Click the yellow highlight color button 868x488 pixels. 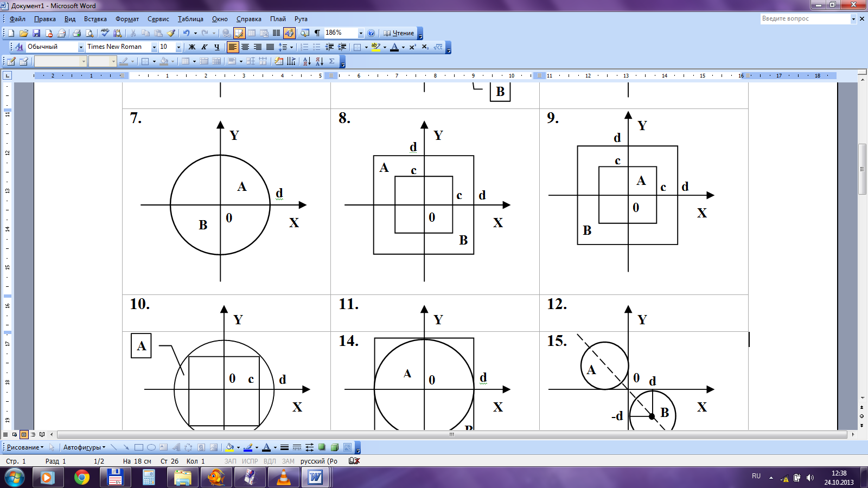pyautogui.click(x=375, y=47)
